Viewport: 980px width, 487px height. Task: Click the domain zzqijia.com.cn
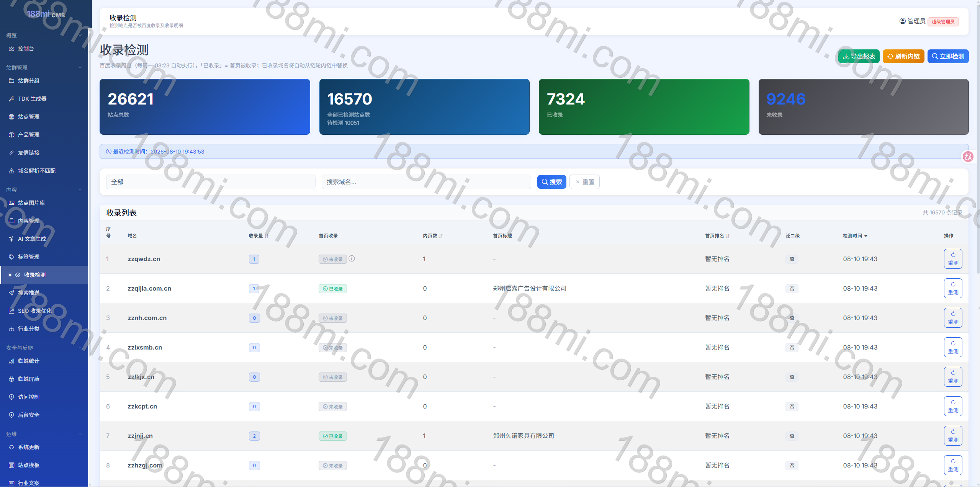[149, 289]
